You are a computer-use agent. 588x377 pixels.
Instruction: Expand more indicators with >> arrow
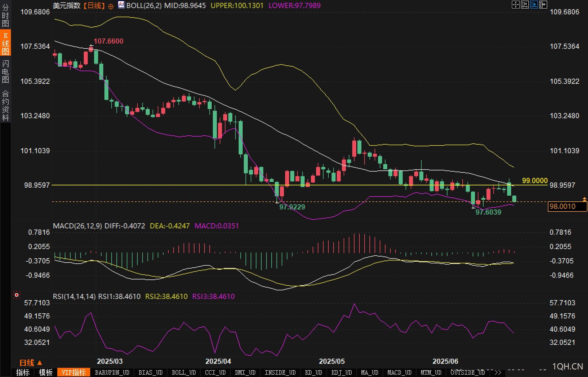pos(498,372)
